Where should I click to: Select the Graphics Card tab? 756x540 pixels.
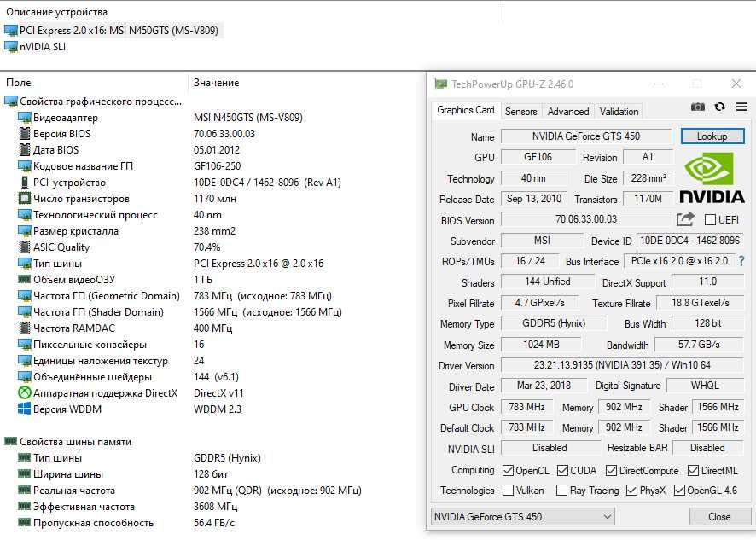point(465,110)
